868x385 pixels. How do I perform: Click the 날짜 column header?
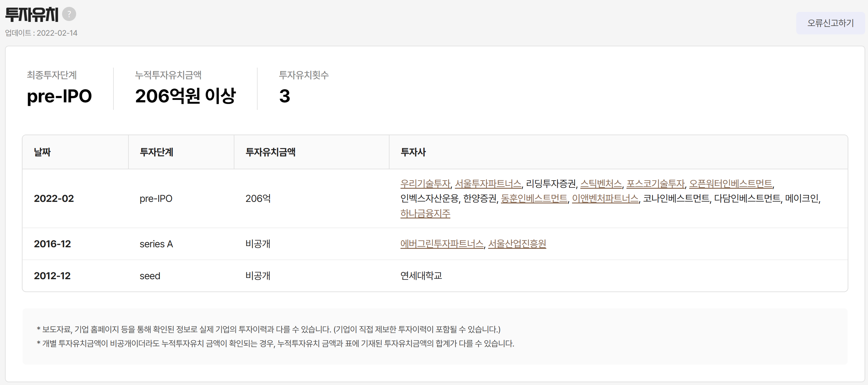[x=42, y=152]
